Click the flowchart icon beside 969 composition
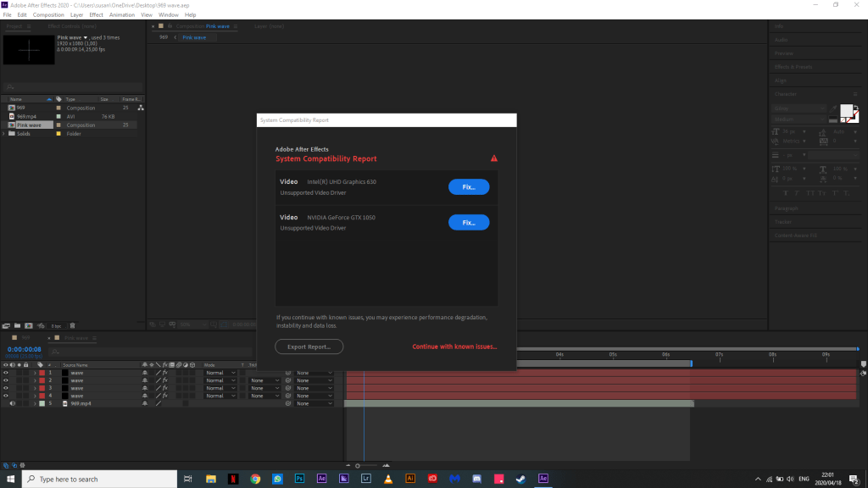Screen dimensions: 868x488 [141, 108]
